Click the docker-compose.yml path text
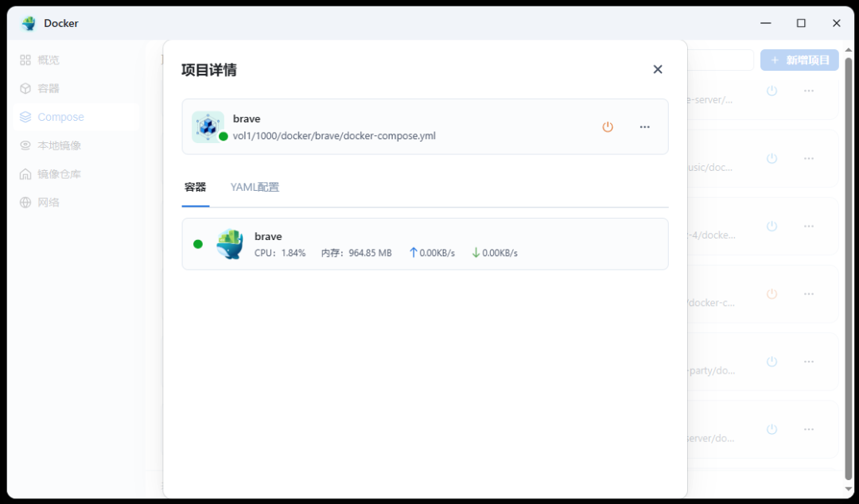This screenshot has height=504, width=859. [334, 136]
